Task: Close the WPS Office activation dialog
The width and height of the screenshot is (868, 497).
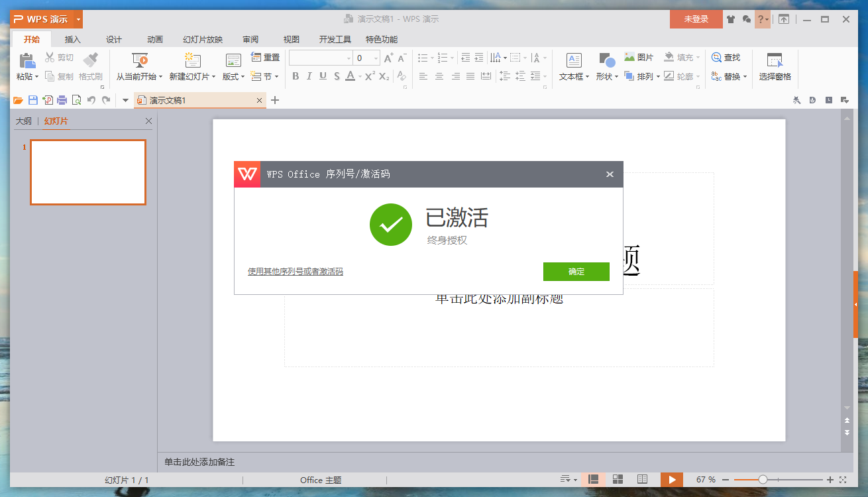Action: [x=610, y=174]
